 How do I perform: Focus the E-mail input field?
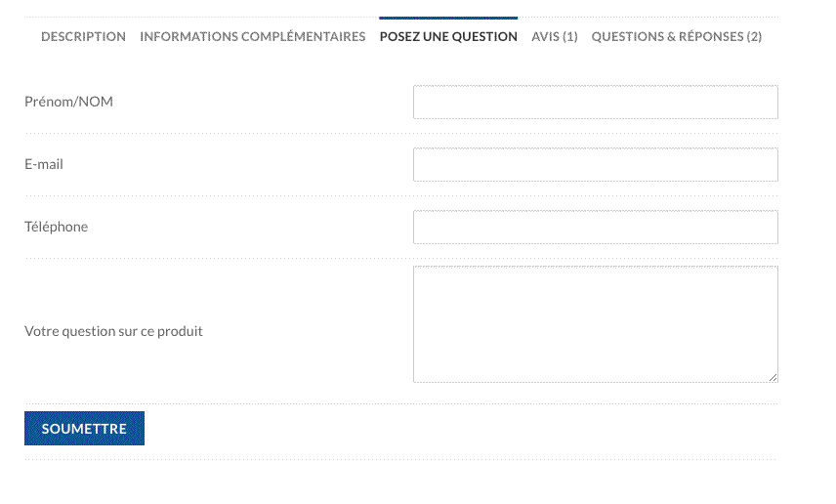(595, 165)
